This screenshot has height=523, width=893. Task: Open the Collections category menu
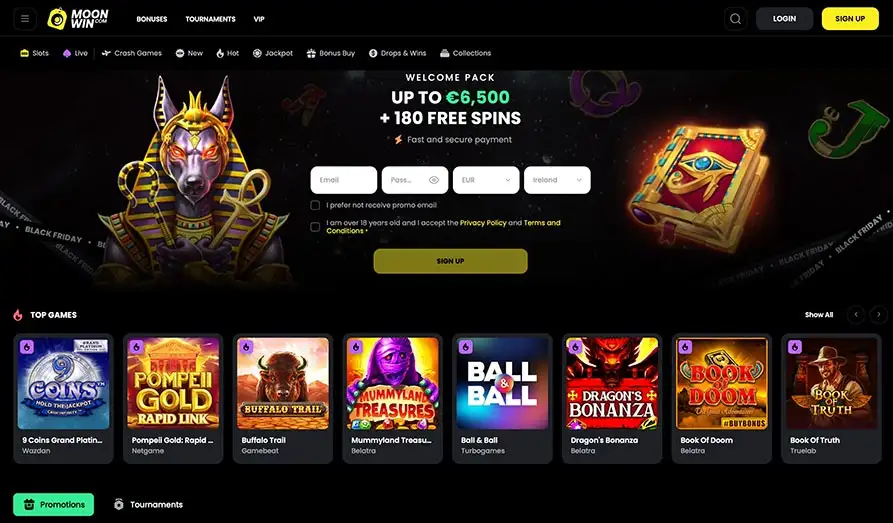pos(465,53)
